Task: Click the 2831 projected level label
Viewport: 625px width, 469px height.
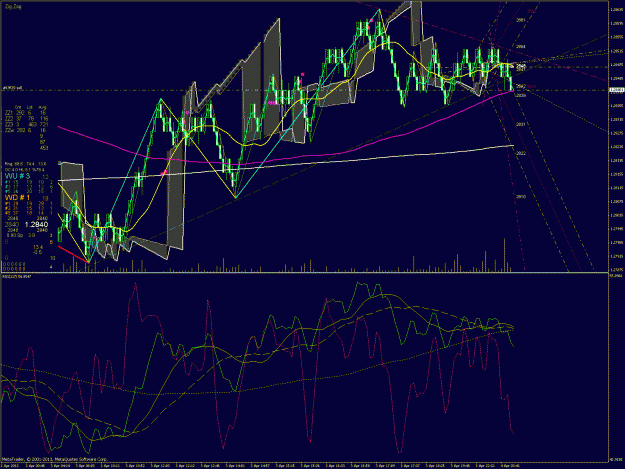Action: [521, 124]
